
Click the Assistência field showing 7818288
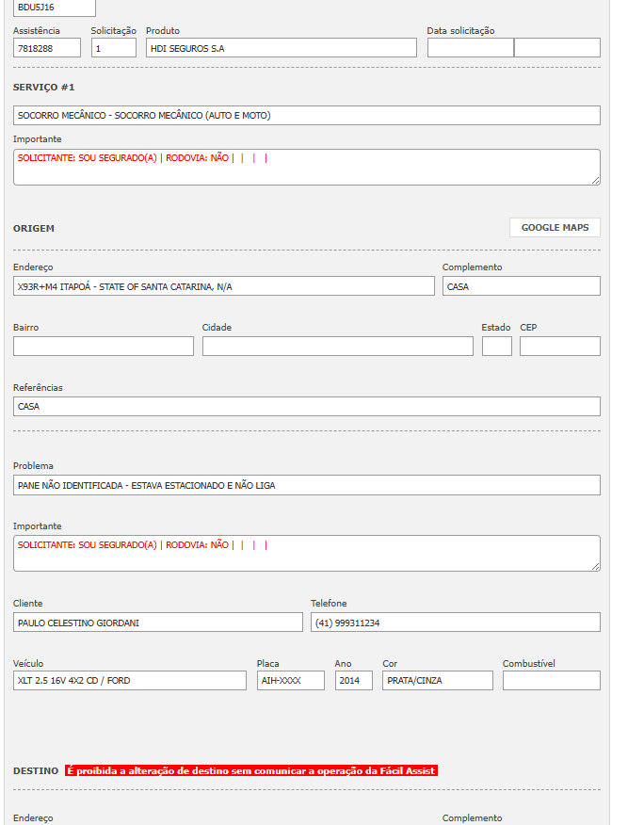[x=47, y=48]
